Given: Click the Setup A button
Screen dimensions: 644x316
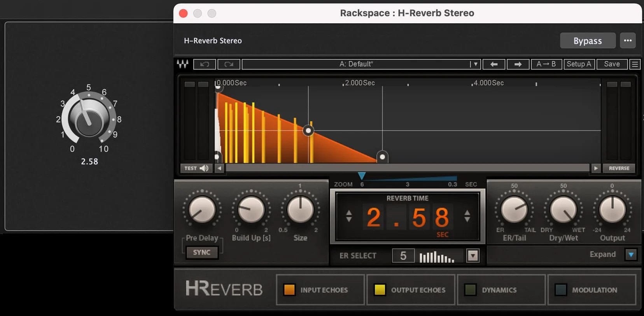Looking at the screenshot, I should [579, 64].
